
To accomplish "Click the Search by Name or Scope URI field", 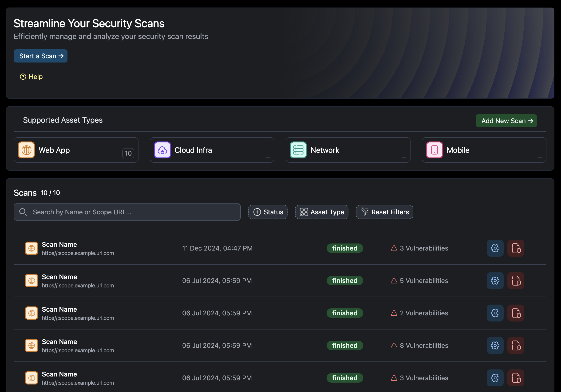I will pos(127,212).
